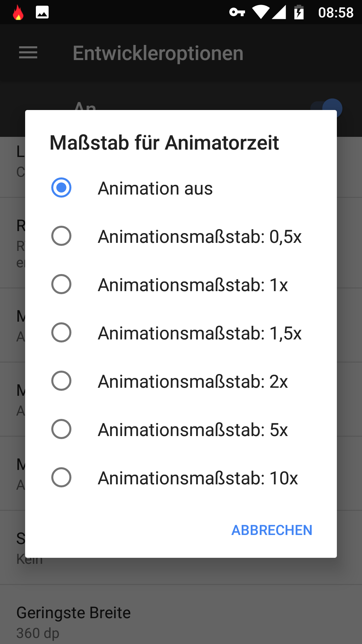Tap the Entwickleroptionen title
Screen dimensions: 362x644
pos(158,53)
